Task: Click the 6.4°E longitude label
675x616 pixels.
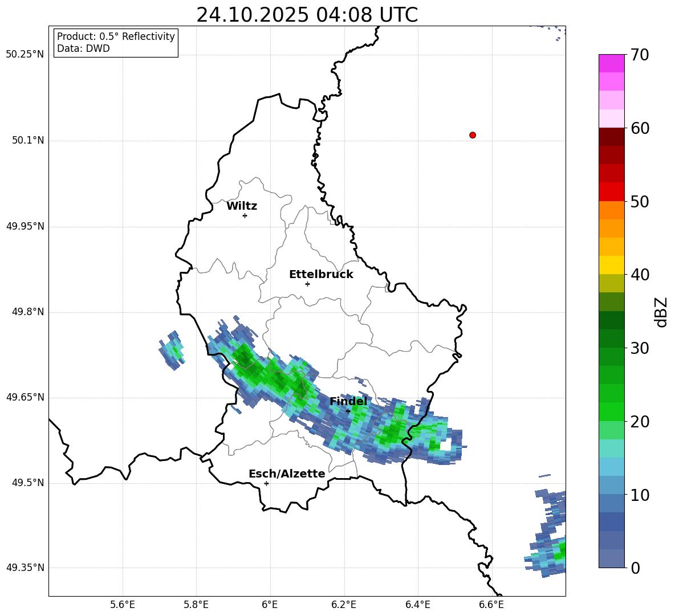Action: click(x=417, y=605)
